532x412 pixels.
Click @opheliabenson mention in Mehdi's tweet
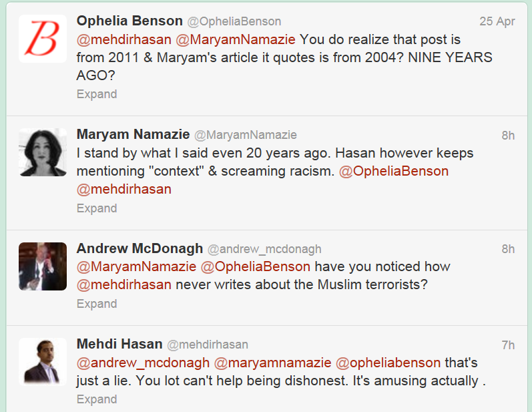[388, 363]
